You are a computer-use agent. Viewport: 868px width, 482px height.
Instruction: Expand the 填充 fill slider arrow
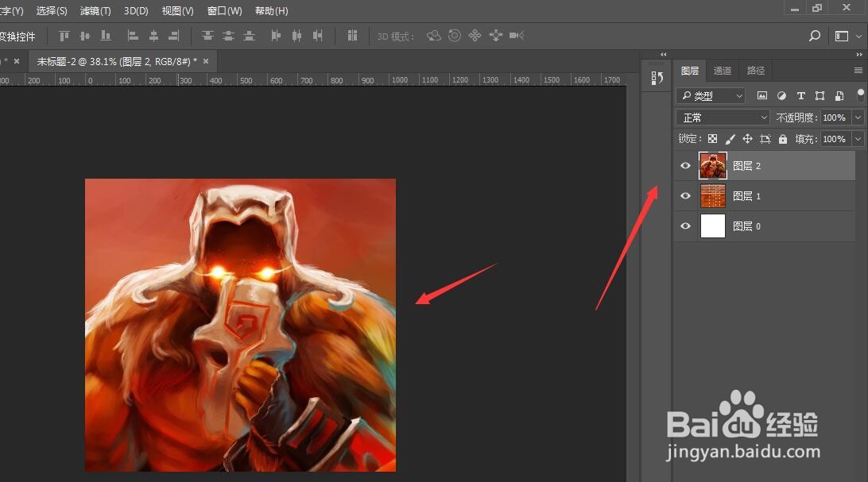click(858, 139)
